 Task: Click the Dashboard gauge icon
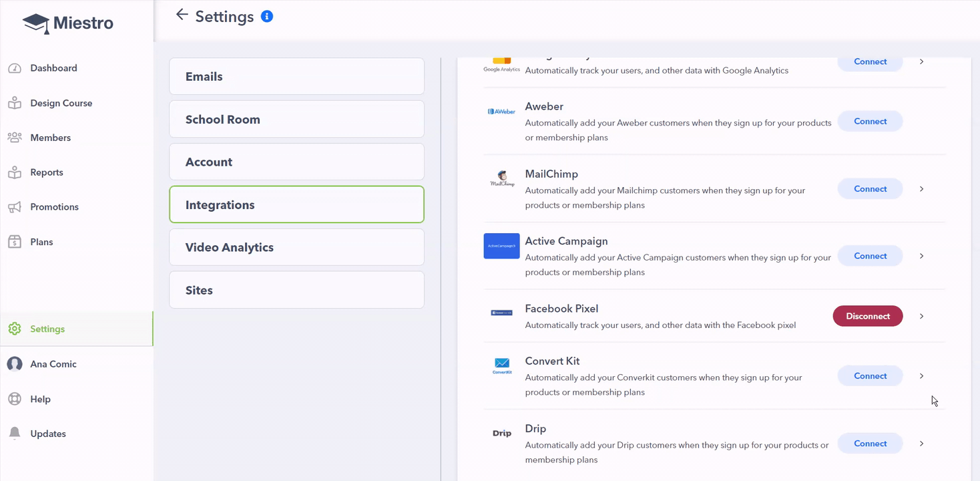click(15, 68)
